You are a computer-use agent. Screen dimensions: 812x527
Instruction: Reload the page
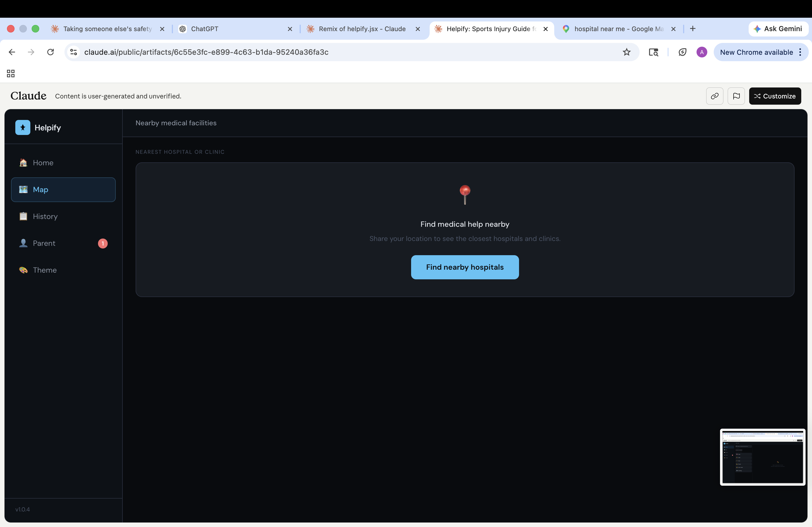pos(50,52)
